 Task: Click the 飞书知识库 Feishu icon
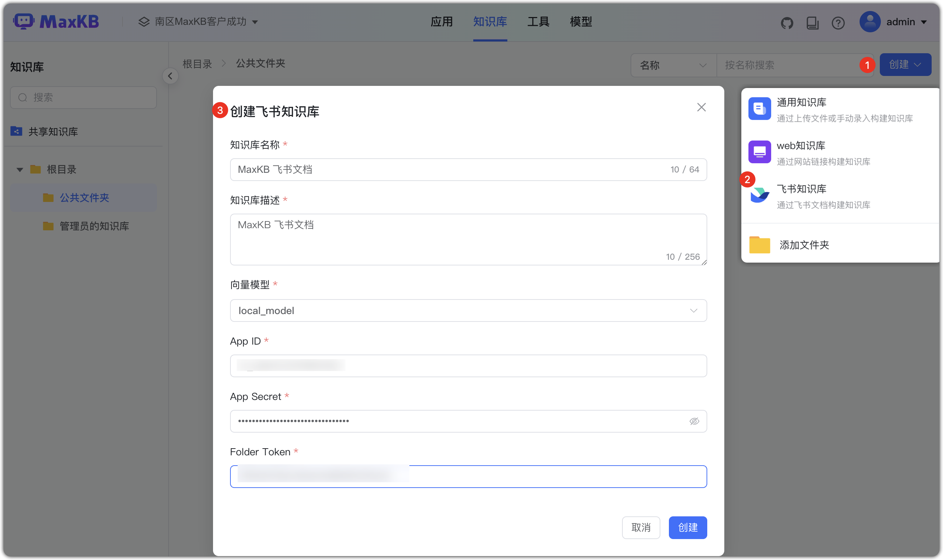[759, 195]
